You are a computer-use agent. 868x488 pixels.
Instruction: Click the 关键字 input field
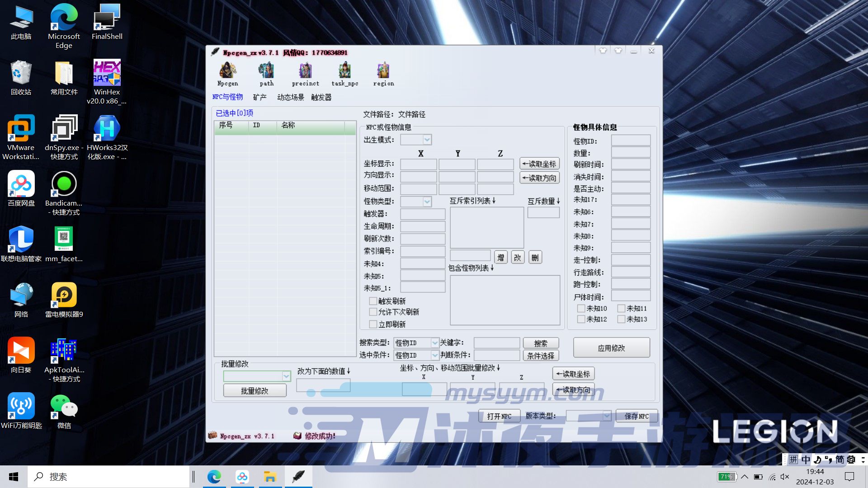coord(496,343)
